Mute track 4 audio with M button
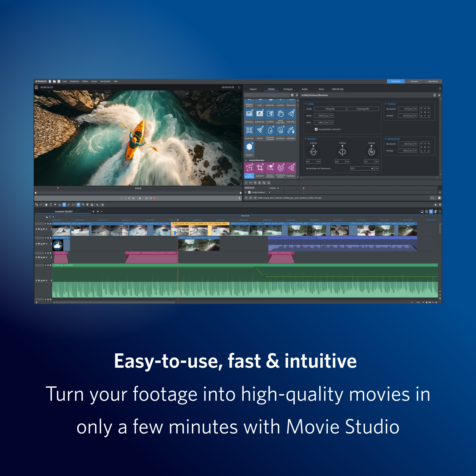 pyautogui.click(x=39, y=281)
